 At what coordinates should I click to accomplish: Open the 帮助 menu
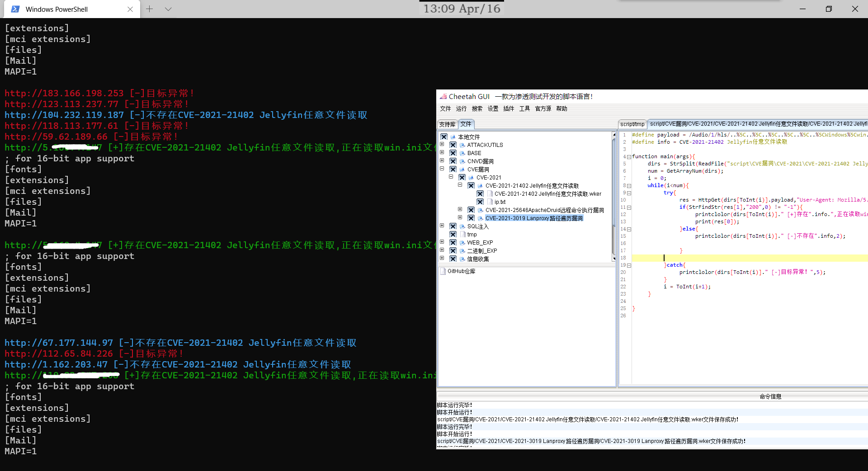tap(562, 109)
